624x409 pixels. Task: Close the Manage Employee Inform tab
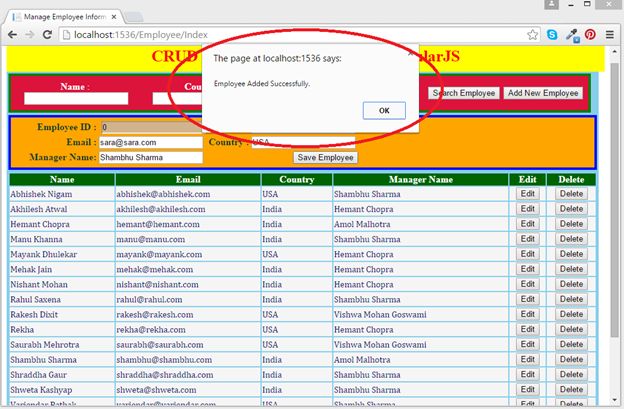(114, 17)
